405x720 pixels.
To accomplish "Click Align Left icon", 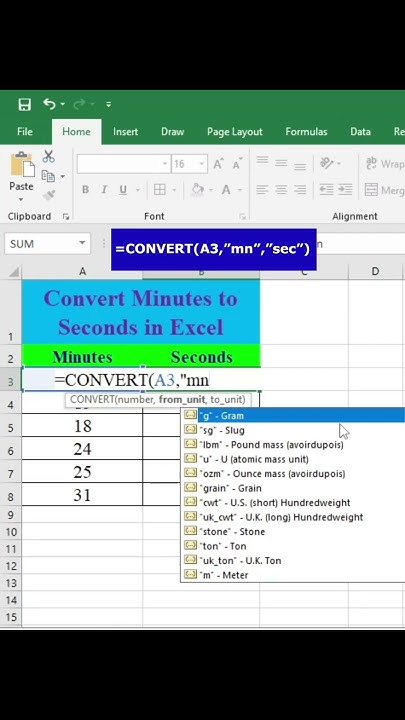I will [x=262, y=189].
